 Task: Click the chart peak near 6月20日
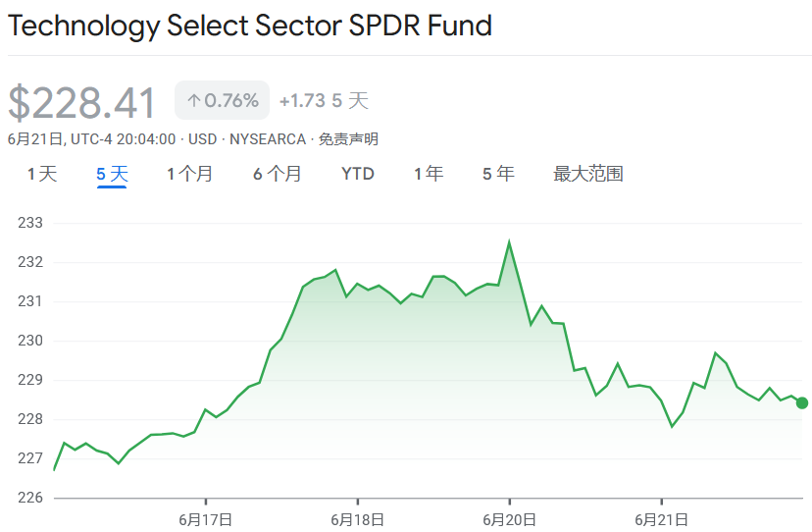[509, 241]
